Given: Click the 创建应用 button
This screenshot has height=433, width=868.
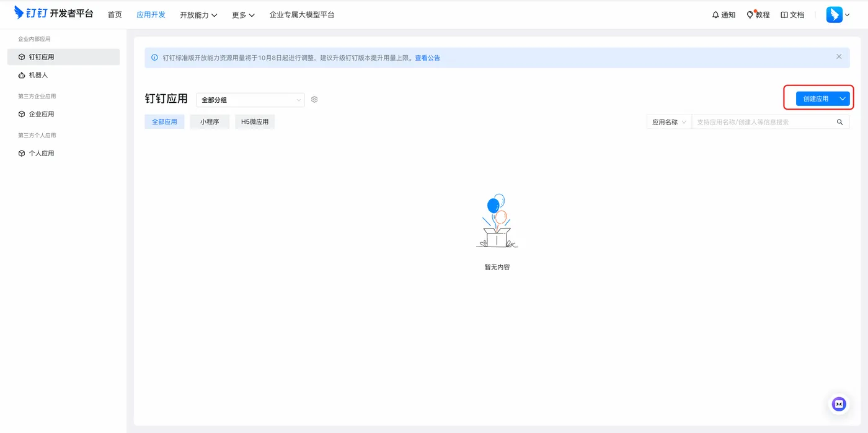Looking at the screenshot, I should [815, 98].
